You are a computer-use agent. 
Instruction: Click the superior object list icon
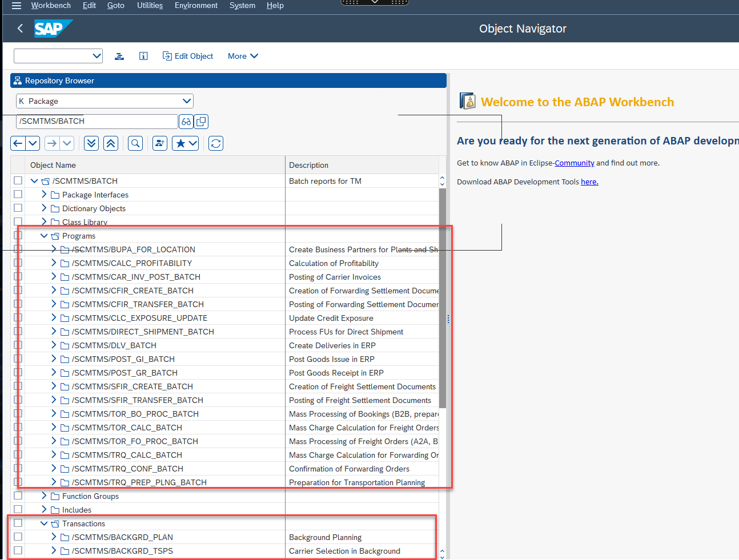click(160, 143)
